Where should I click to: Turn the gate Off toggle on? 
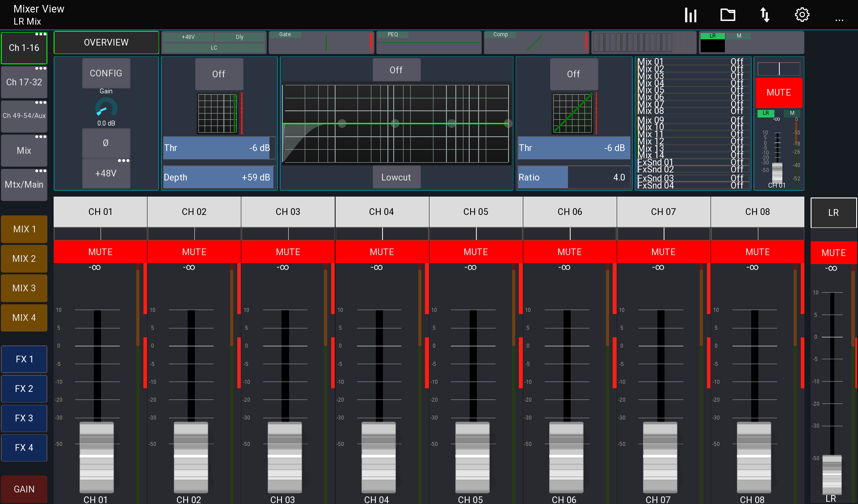pyautogui.click(x=219, y=74)
